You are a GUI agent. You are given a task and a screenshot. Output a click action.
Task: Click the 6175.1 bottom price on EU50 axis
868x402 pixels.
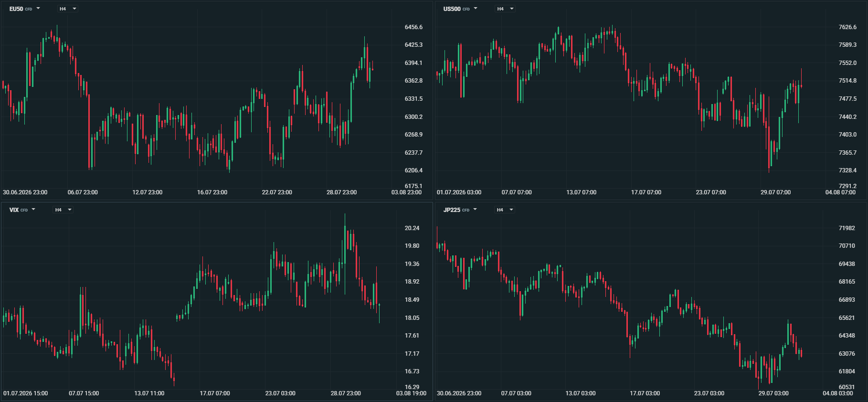413,186
